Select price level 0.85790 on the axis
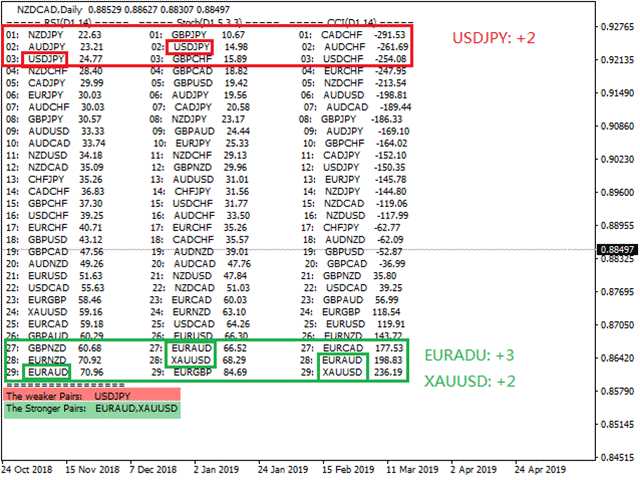 click(x=617, y=391)
